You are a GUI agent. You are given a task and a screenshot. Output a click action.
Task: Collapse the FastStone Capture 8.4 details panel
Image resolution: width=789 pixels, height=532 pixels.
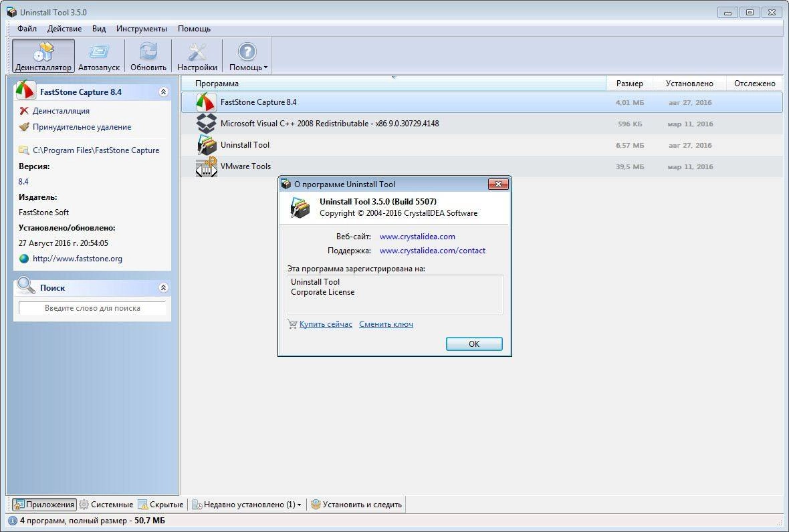[x=163, y=92]
